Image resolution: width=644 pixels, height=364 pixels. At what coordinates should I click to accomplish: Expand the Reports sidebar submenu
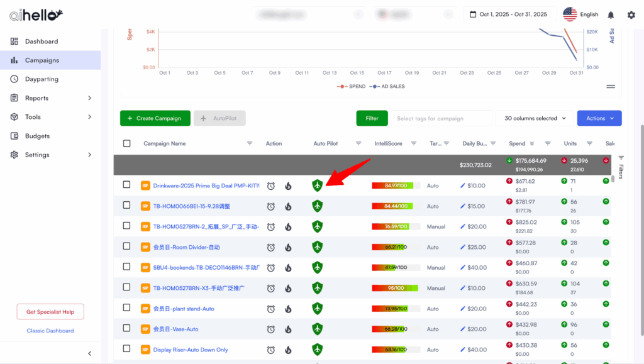(89, 98)
